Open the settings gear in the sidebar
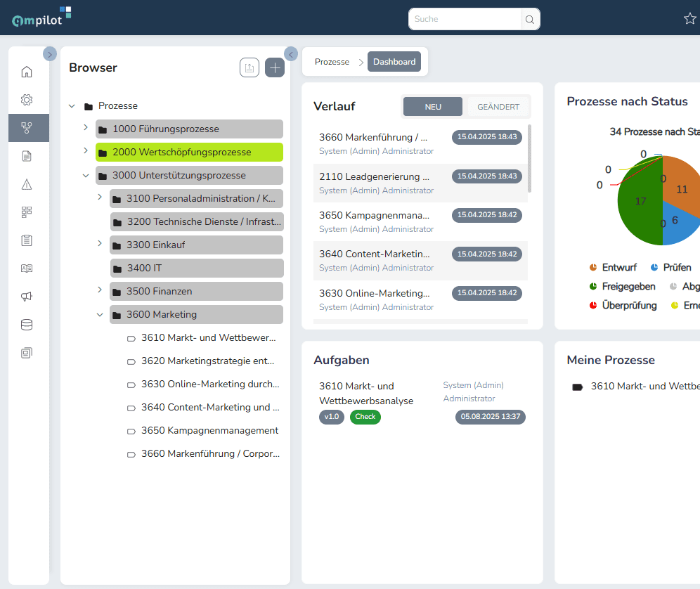This screenshot has width=700, height=589. [x=27, y=100]
